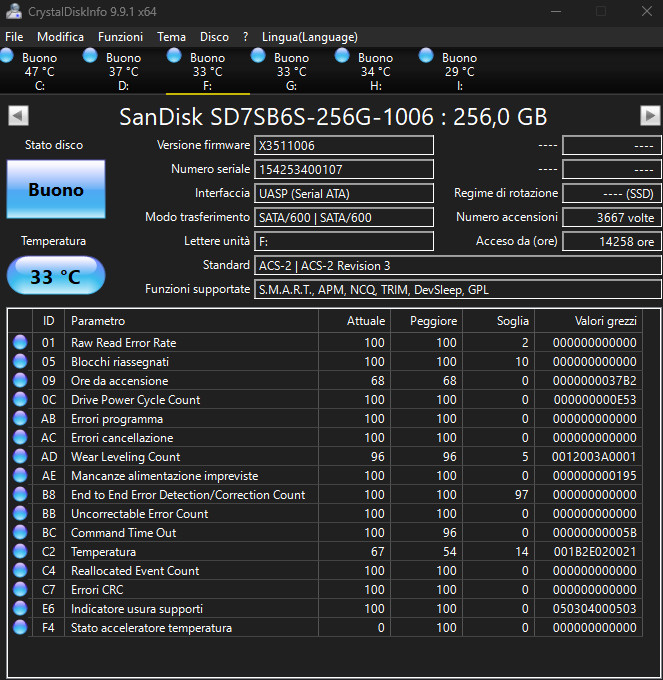
Task: Click status orb for Drive Power Cycle Count
Action: pos(20,399)
